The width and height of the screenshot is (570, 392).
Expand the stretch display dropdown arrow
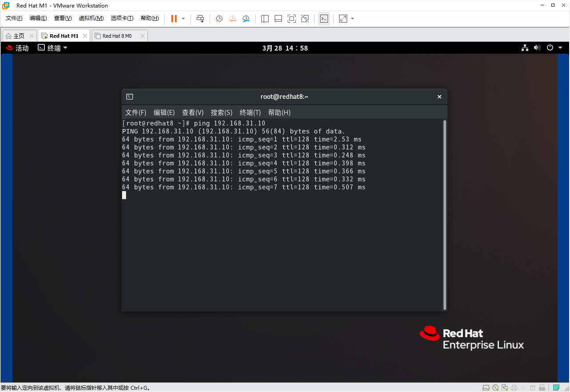(x=352, y=19)
